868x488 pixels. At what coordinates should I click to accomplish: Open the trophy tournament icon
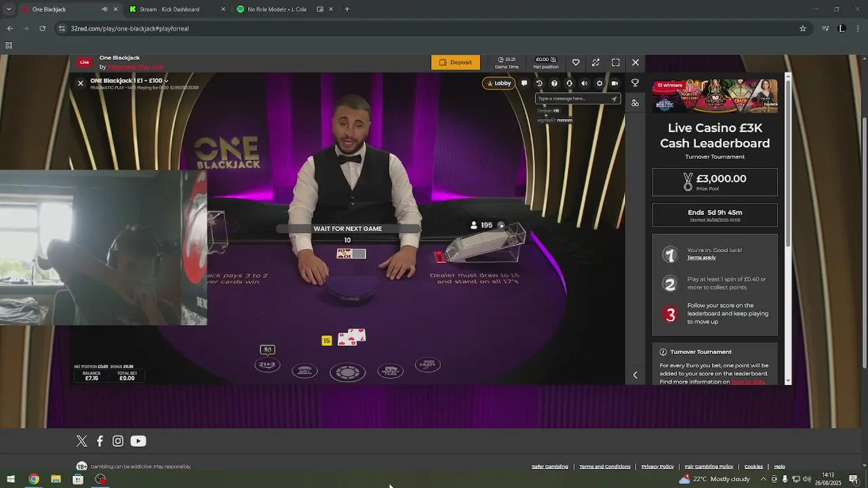tap(635, 83)
